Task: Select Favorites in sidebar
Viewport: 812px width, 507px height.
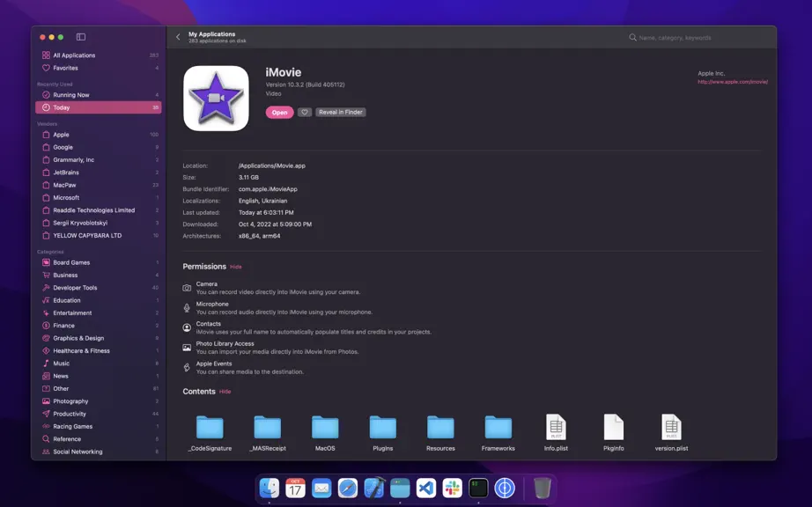Action: [99, 68]
